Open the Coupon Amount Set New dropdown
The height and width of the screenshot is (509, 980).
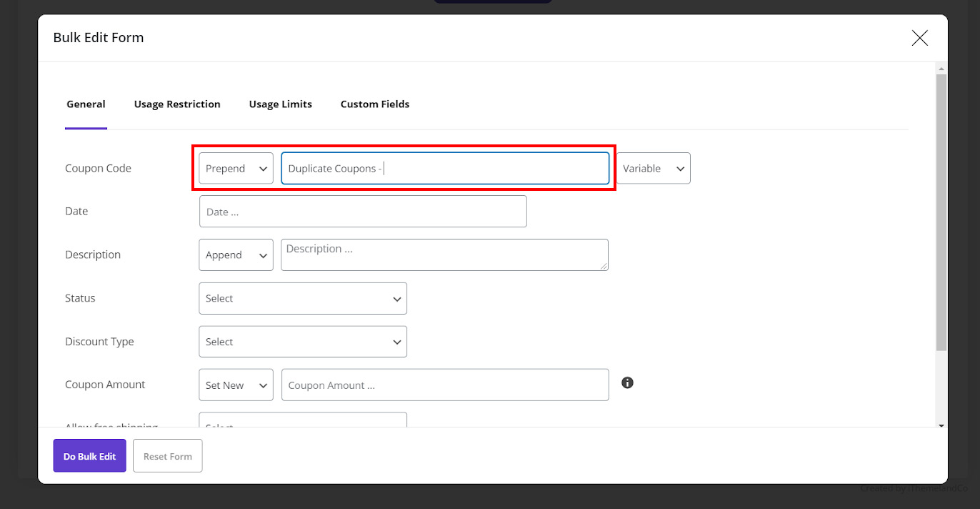(236, 385)
